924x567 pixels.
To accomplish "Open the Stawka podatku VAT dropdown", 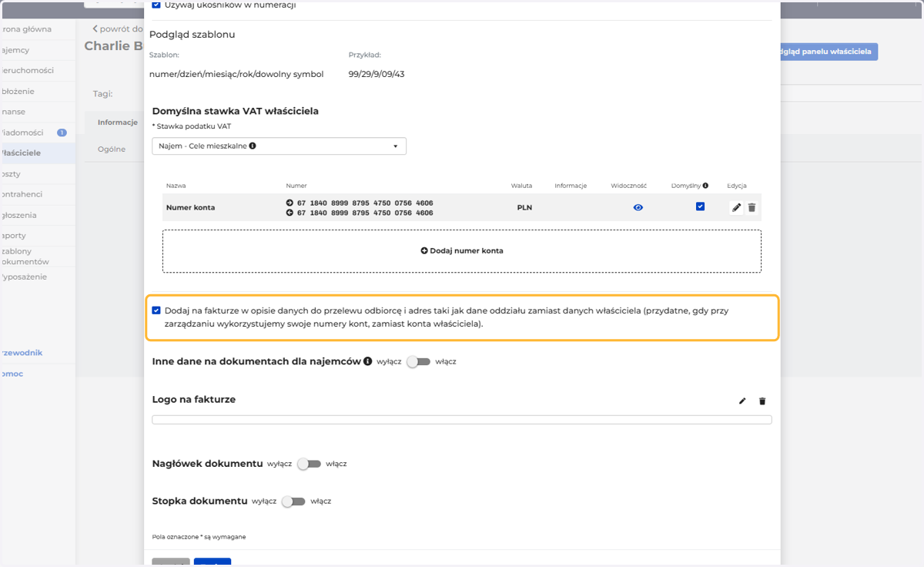I will point(279,146).
